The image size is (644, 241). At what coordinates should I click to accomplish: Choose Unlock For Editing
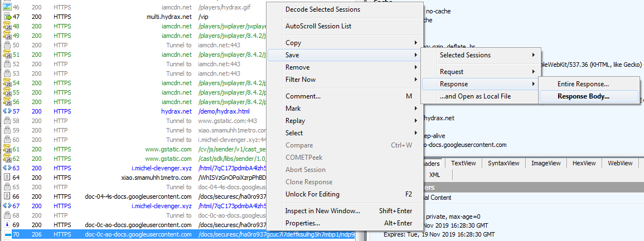point(345,194)
